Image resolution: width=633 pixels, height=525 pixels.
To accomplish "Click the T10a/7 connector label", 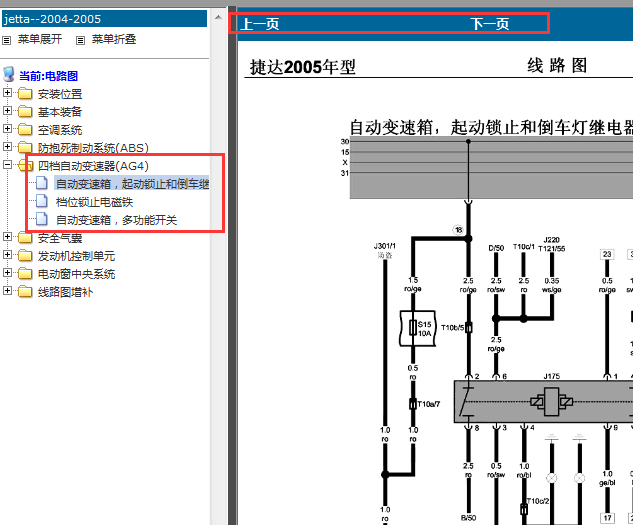I will coord(429,404).
